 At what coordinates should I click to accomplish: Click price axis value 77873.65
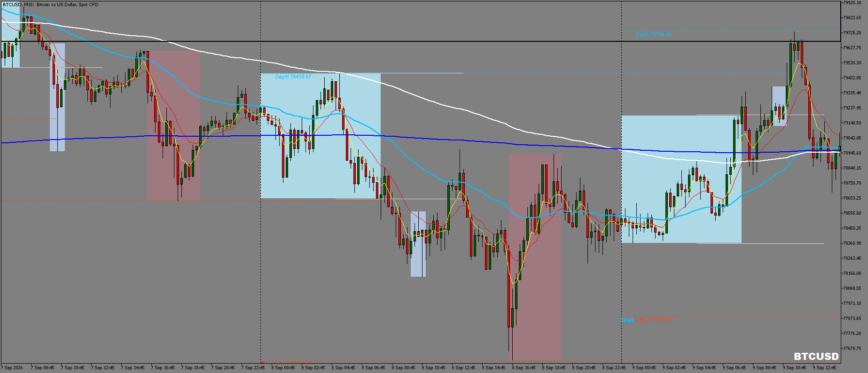click(852, 319)
